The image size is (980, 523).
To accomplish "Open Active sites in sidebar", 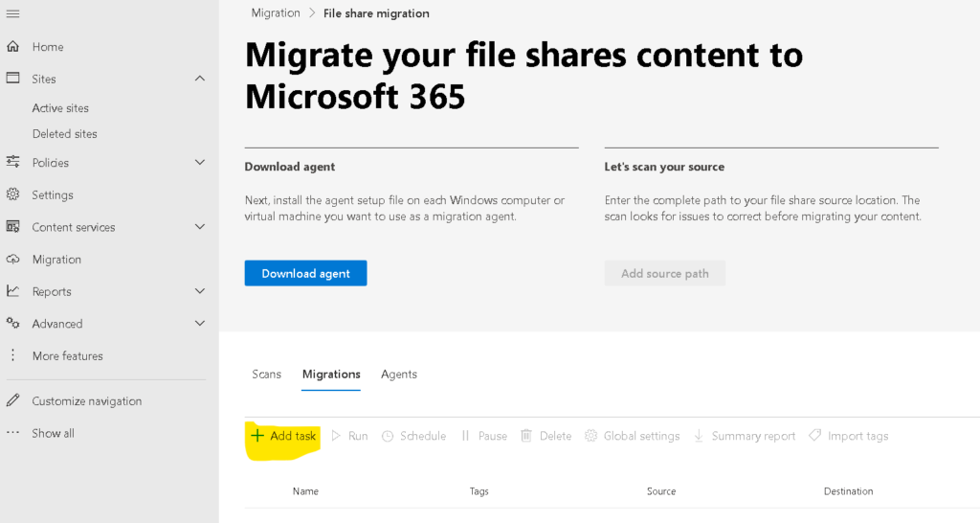I will [x=60, y=108].
